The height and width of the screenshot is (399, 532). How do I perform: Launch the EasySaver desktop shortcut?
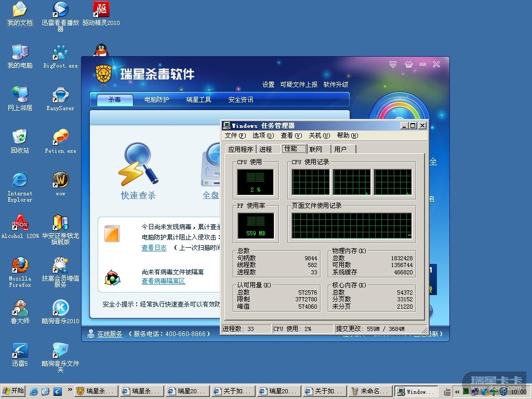pos(60,99)
